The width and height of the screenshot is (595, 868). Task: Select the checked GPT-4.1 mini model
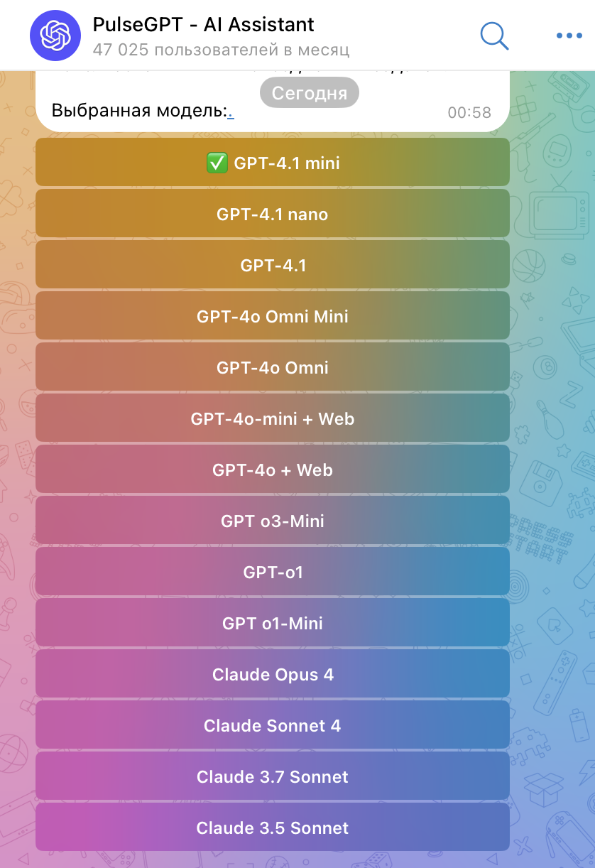(x=273, y=163)
